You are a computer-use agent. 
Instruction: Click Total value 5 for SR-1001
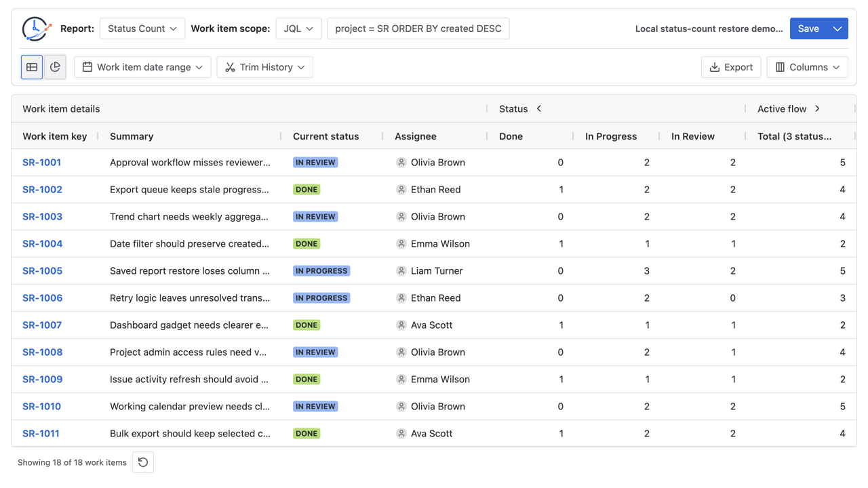842,162
